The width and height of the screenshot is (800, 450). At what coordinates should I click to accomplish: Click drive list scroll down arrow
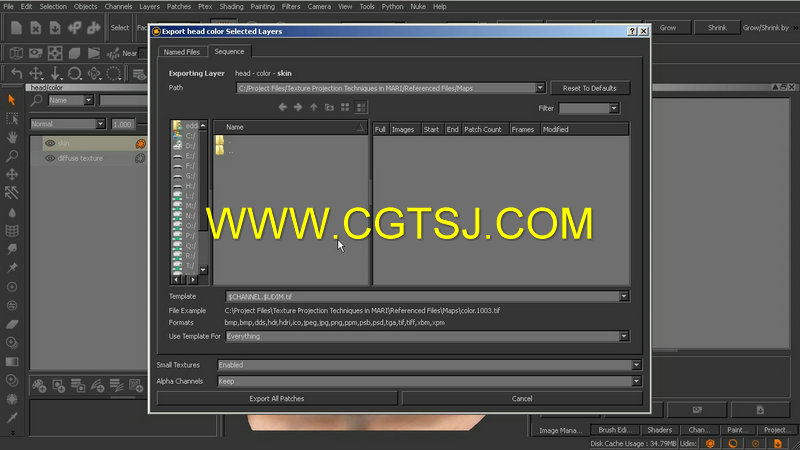203,269
